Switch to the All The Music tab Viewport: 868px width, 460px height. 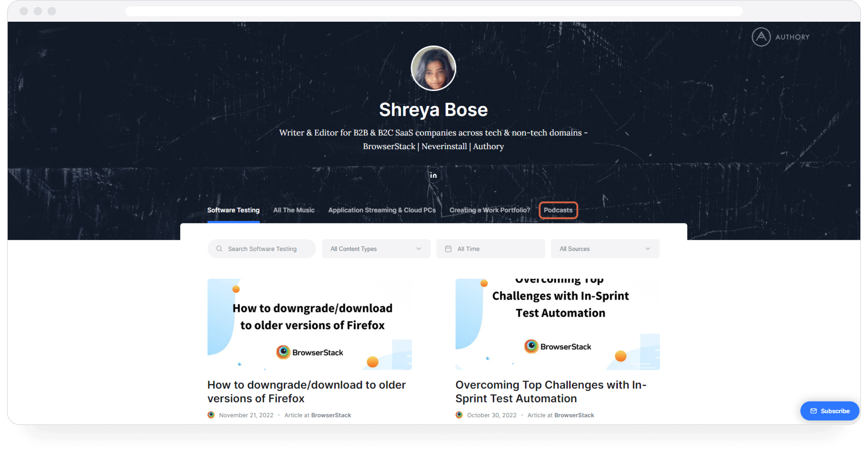(294, 210)
